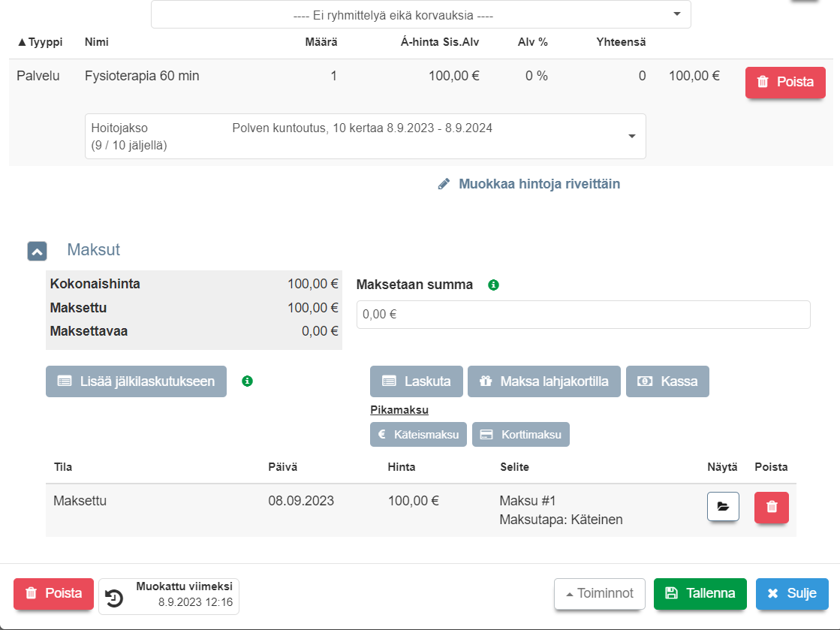840x630 pixels.
Task: Open the Toiminnot actions menu
Action: 600,593
